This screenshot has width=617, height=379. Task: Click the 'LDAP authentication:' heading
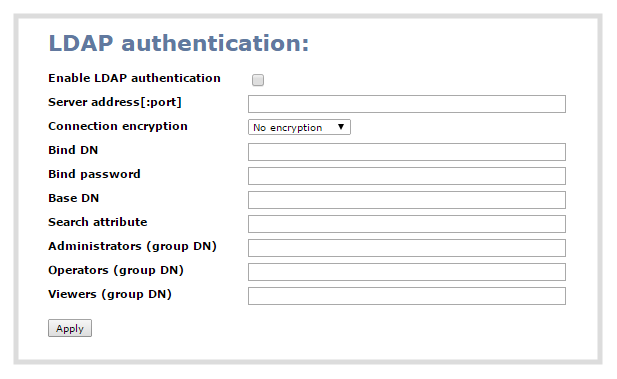click(x=179, y=43)
